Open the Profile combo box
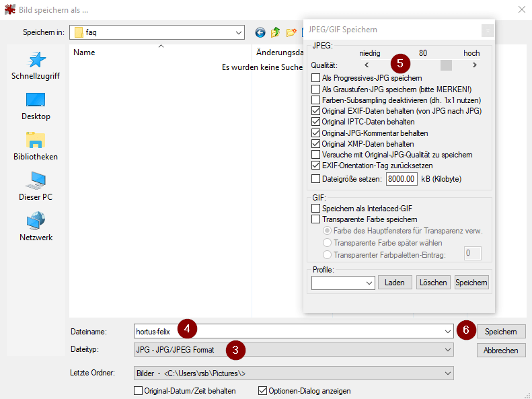532x399 pixels. 343,283
